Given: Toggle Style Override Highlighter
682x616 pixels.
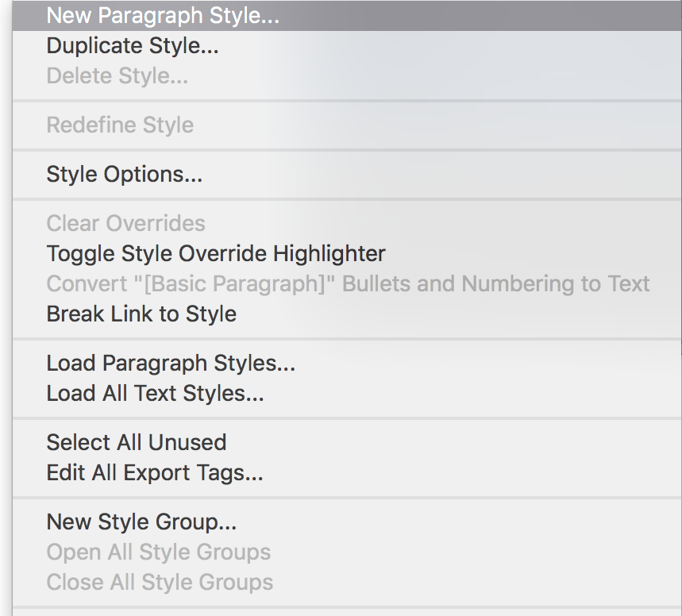Looking at the screenshot, I should pos(216,254).
